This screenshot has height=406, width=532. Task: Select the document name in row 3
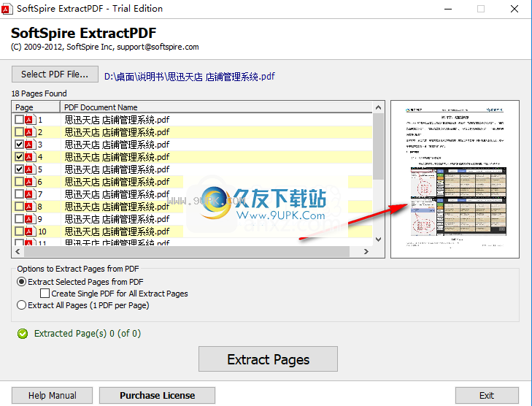(x=117, y=145)
